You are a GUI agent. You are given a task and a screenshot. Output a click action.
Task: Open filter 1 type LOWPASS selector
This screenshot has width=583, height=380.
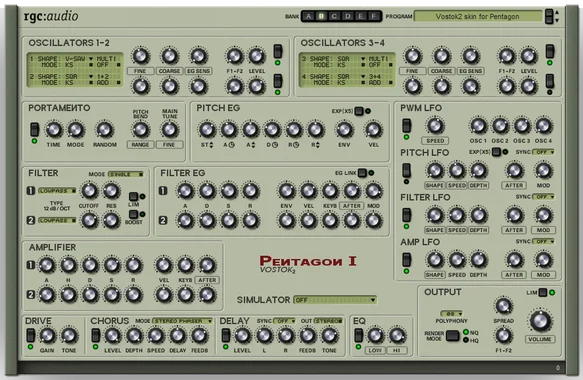click(57, 191)
